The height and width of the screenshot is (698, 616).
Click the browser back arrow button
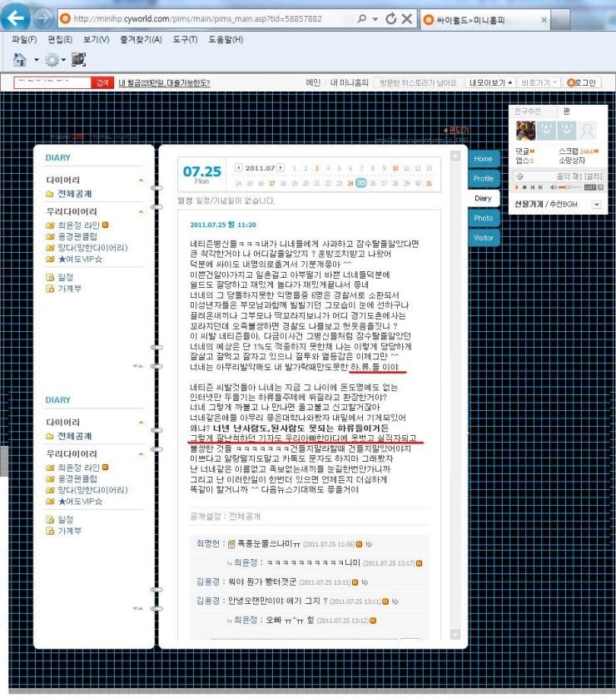16,18
